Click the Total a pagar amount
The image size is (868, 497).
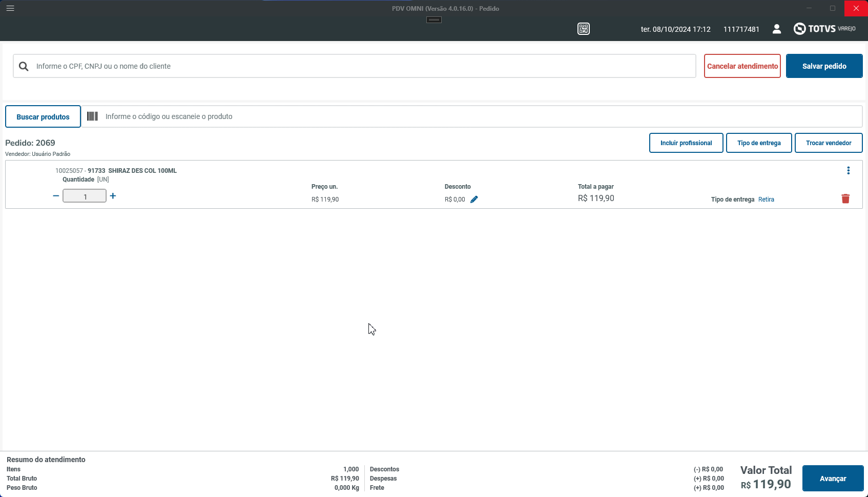[596, 198]
